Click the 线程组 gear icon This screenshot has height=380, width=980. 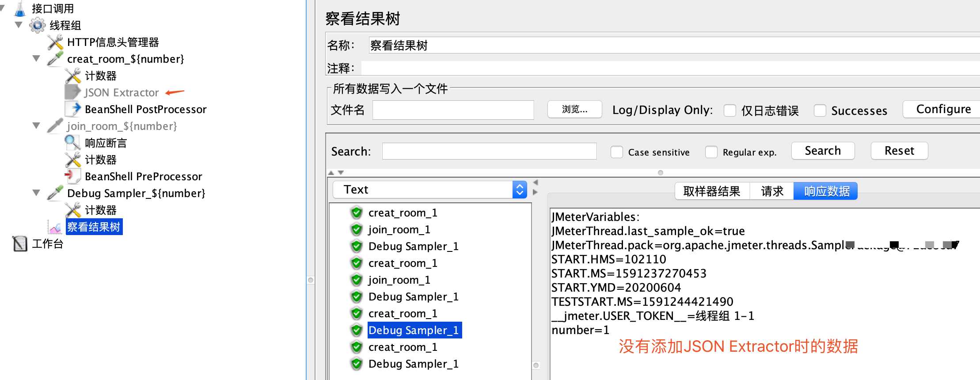tap(38, 25)
